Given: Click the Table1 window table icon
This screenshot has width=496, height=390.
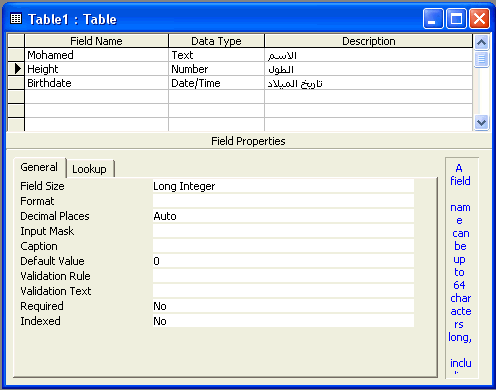Looking at the screenshot, I should tap(16, 19).
